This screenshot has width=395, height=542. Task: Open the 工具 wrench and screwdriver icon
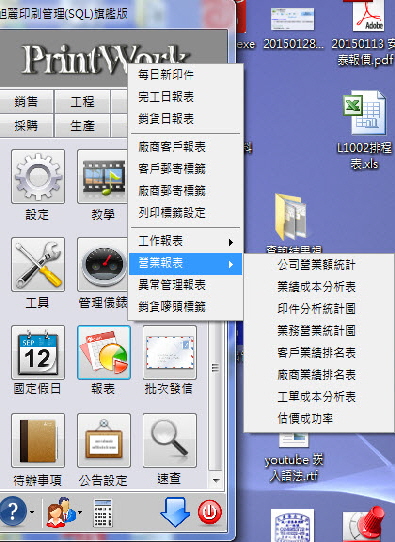(x=38, y=264)
